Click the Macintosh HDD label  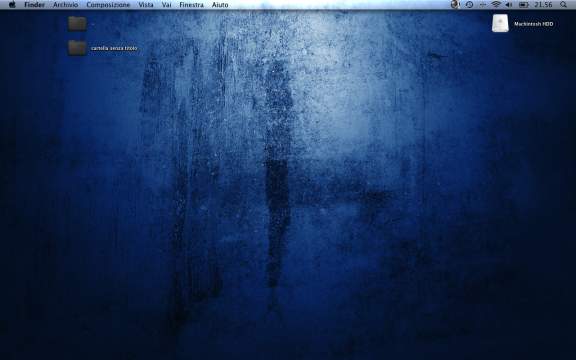click(x=533, y=24)
